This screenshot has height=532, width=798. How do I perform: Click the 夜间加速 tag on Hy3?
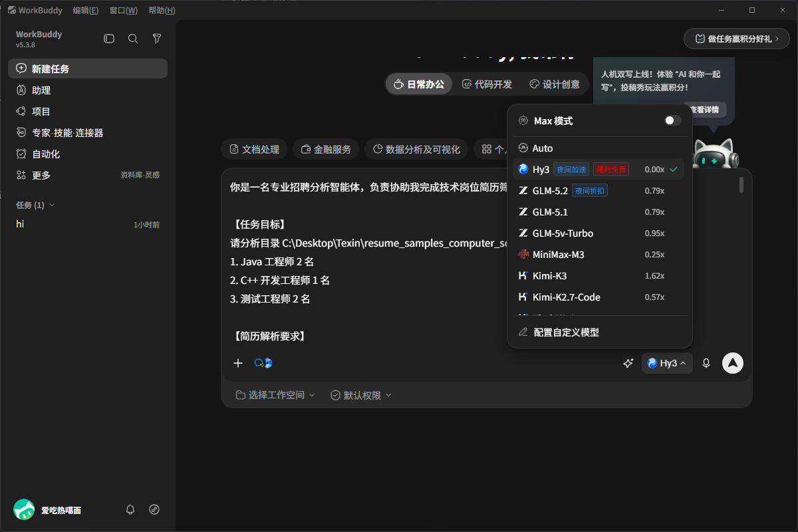point(571,170)
